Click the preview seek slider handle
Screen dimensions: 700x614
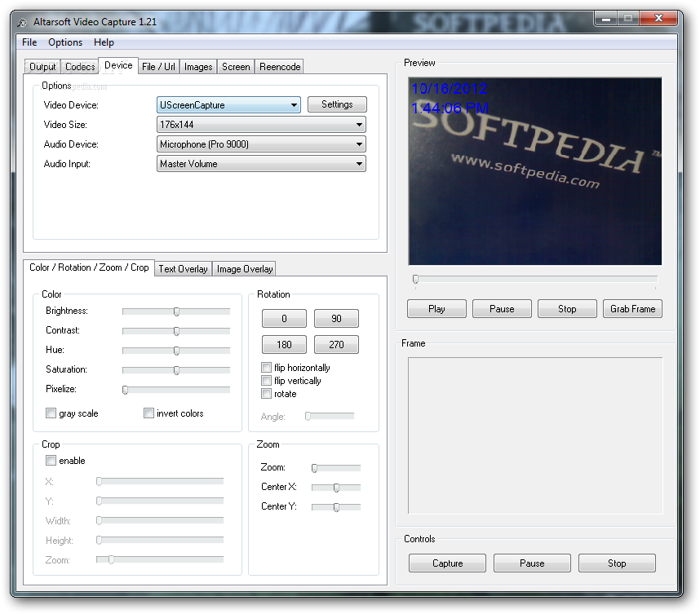415,280
